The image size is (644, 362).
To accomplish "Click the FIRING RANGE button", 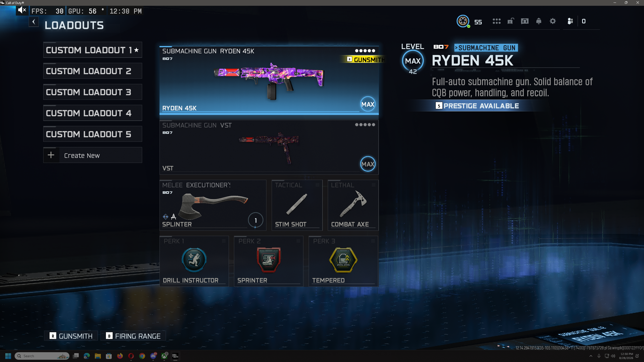I will (133, 336).
